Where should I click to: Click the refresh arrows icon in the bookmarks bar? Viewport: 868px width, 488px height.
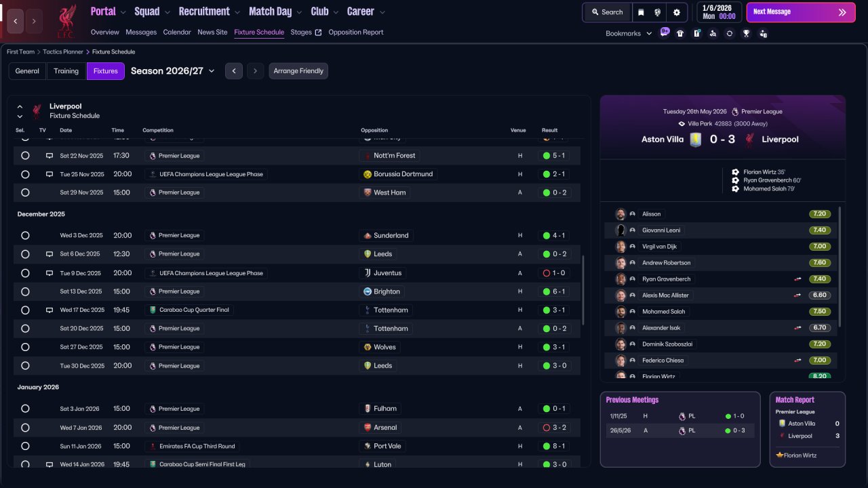tap(730, 33)
